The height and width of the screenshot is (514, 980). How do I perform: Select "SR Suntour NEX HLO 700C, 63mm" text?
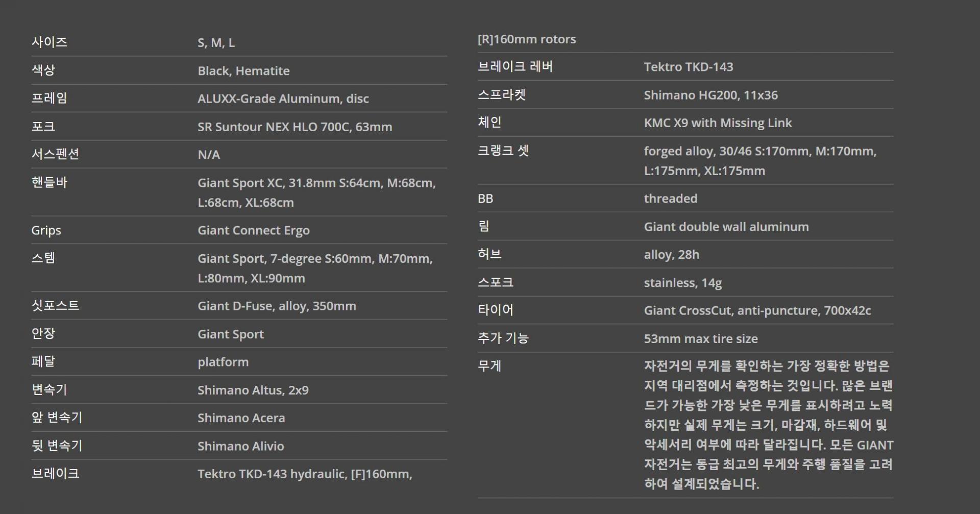pos(295,127)
